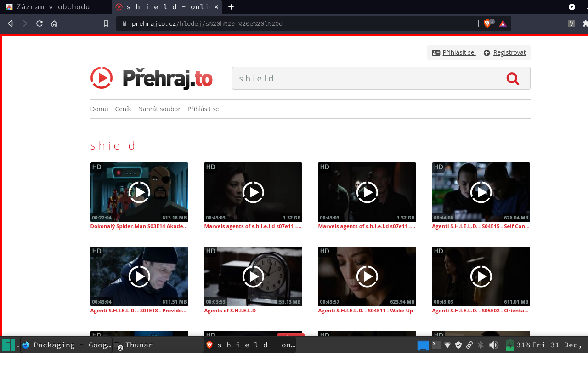Open the 'Agenti S.H.I.E.L.D. - S04E15' thumbnail
588x368 pixels.
click(x=481, y=192)
